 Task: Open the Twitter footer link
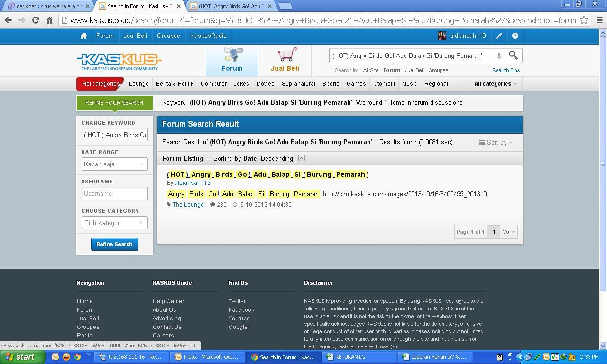click(x=237, y=301)
